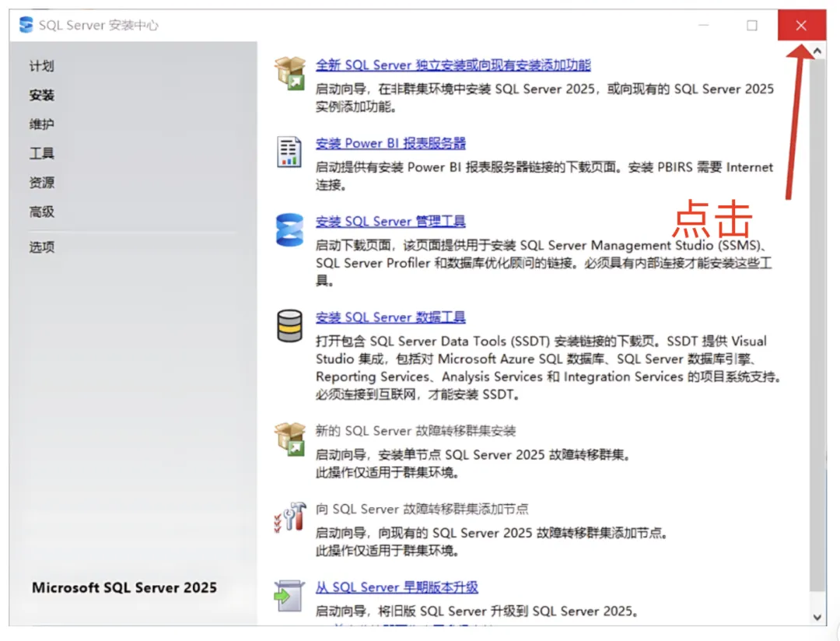
Task: Go to the 维护 page
Action: [42, 124]
